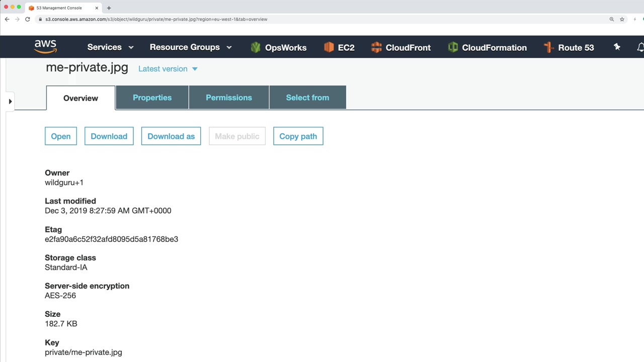Viewport: 644px width, 362px height.
Task: Click the me-private.jpg object title
Action: tap(87, 67)
